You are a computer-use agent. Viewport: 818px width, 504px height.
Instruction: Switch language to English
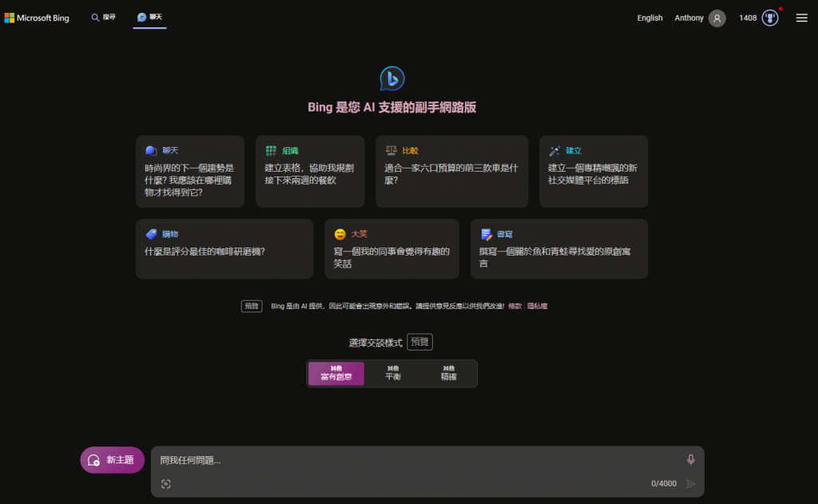click(x=649, y=18)
